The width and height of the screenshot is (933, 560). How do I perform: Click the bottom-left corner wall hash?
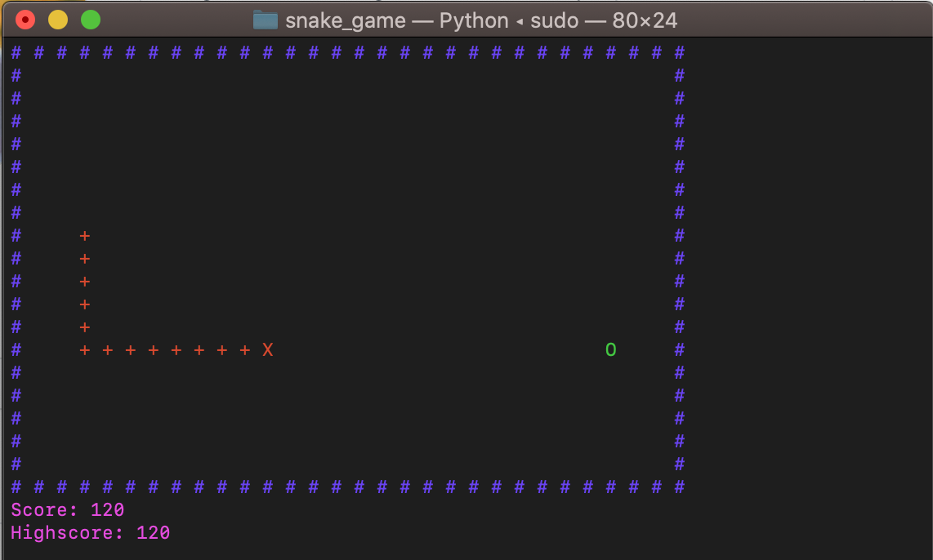(x=16, y=487)
